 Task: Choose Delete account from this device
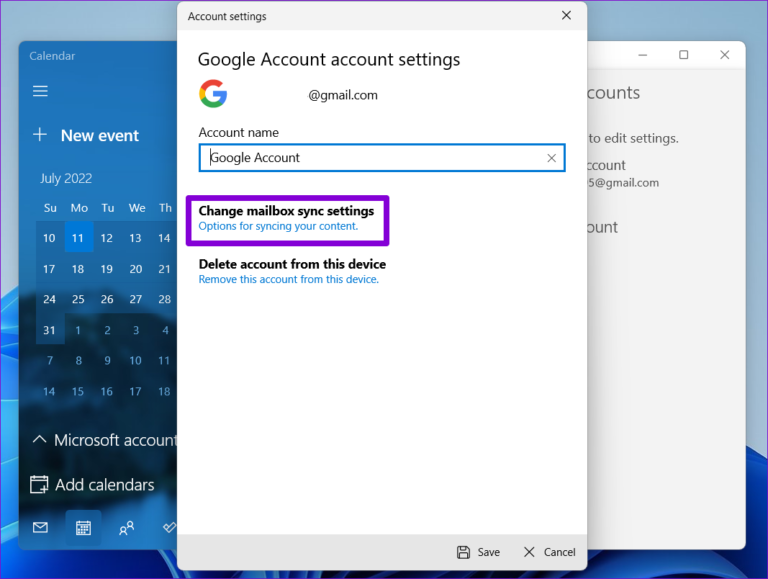pos(292,264)
